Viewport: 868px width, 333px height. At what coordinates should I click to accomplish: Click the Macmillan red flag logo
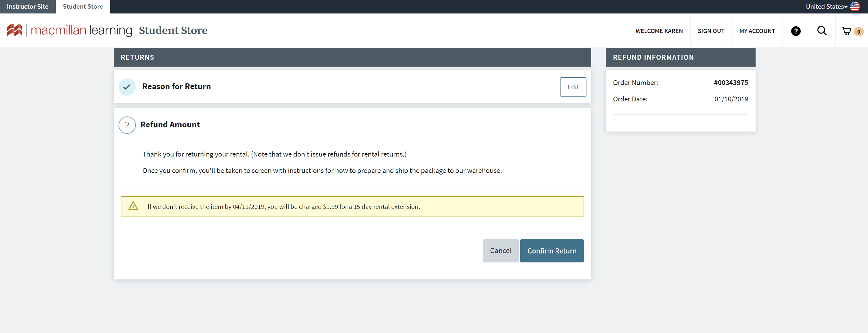click(x=14, y=30)
